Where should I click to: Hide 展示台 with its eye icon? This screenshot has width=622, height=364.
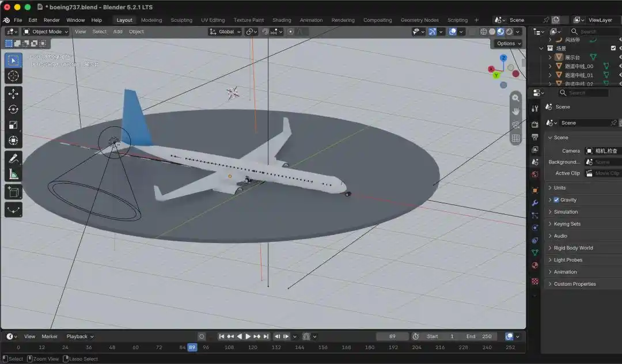(620, 57)
